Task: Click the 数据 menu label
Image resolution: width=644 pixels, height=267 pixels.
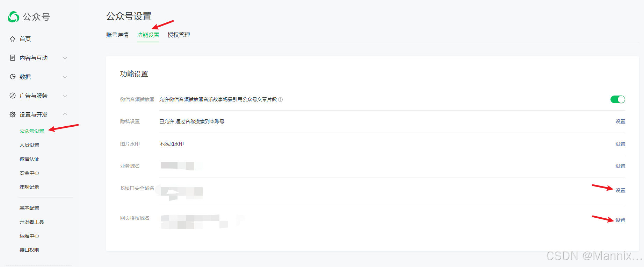Action: coord(25,77)
